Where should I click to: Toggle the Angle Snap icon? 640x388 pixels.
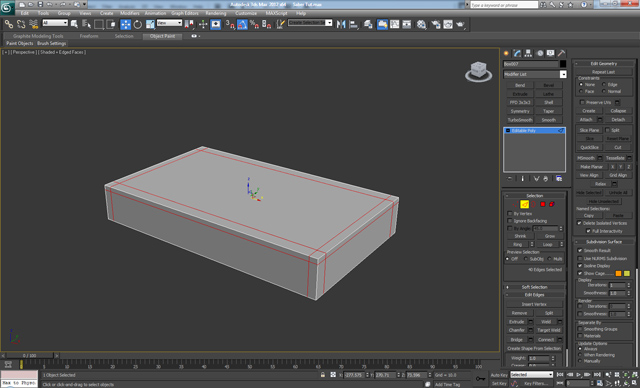click(x=242, y=24)
